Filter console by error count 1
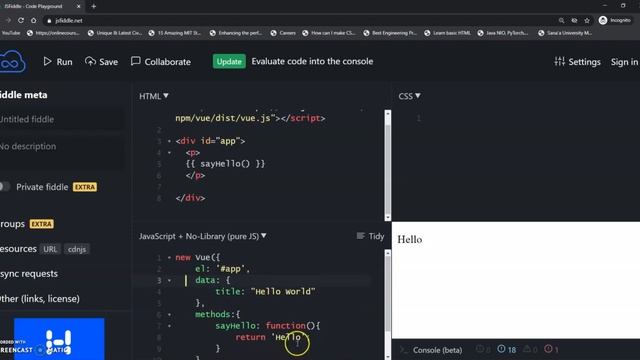The height and width of the screenshot is (360, 640). (551, 349)
